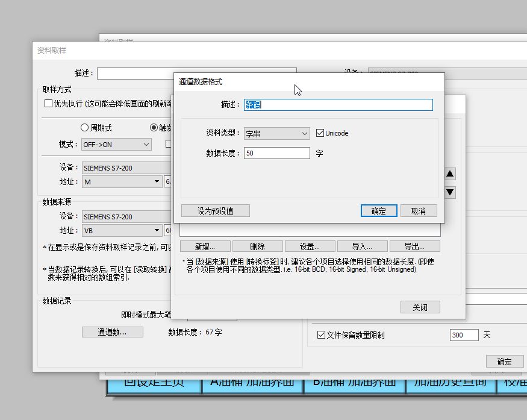Viewport: 527px width, 420px height.
Task: Open 设置... for the channel
Action: click(310, 246)
